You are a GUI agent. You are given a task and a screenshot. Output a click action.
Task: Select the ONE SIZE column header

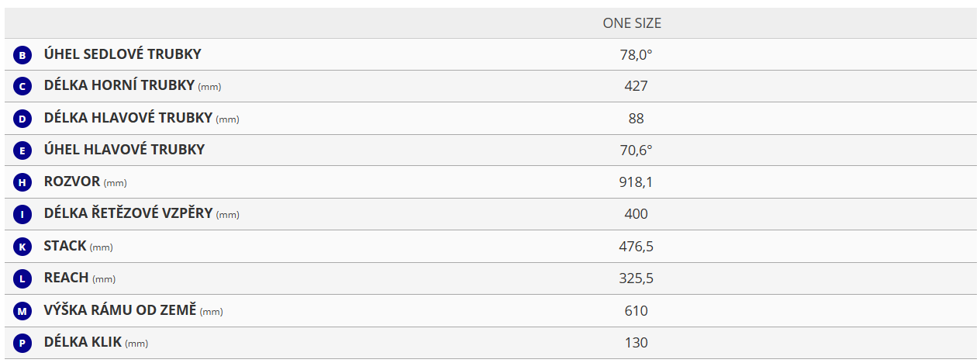point(632,23)
